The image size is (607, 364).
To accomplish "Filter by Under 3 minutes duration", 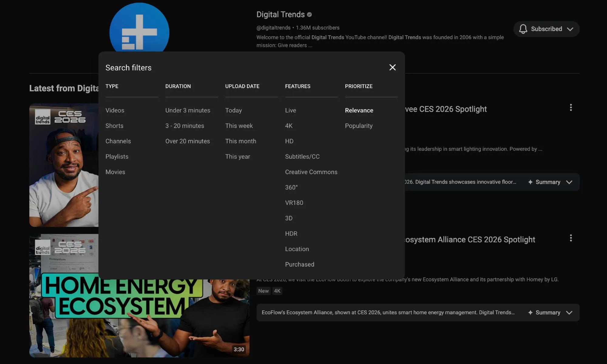I will coord(188,110).
